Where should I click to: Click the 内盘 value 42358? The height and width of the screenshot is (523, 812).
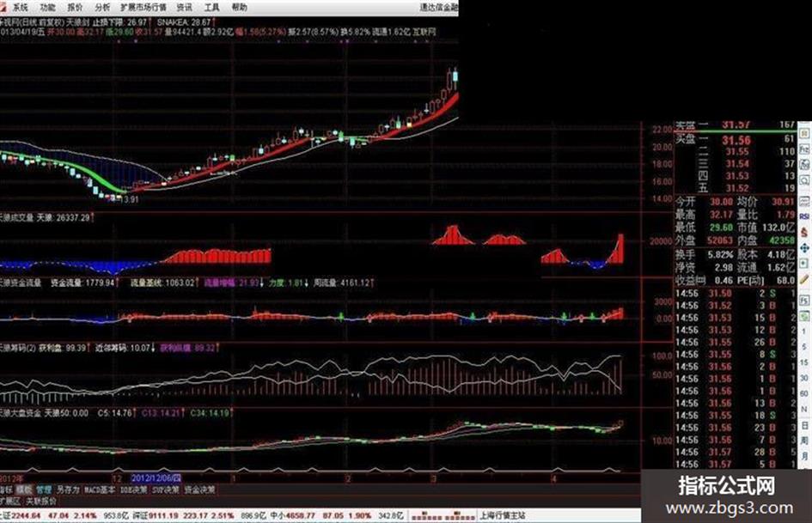point(781,240)
